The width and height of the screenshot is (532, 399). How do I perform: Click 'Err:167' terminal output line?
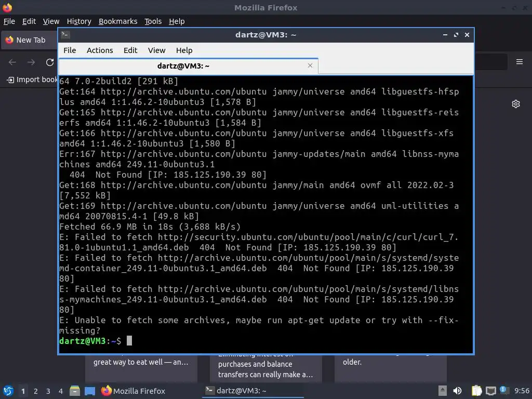259,159
